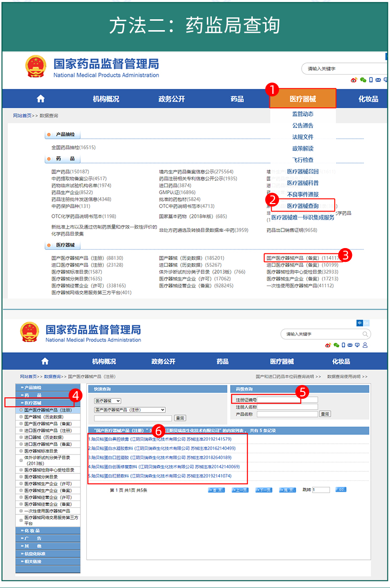Click the 跳转 page number field
The width and height of the screenshot is (390, 588).
pyautogui.click(x=321, y=490)
